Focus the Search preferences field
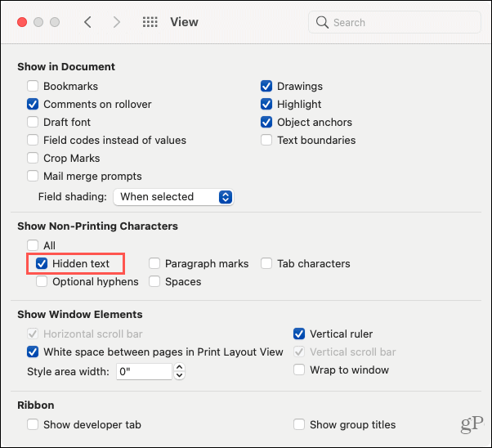The width and height of the screenshot is (492, 448). tap(395, 22)
